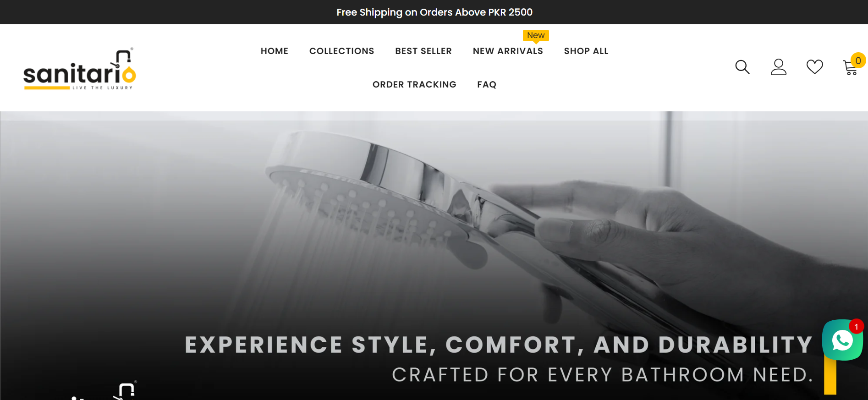The image size is (868, 400).
Task: Open Order Tracking page
Action: click(x=414, y=84)
